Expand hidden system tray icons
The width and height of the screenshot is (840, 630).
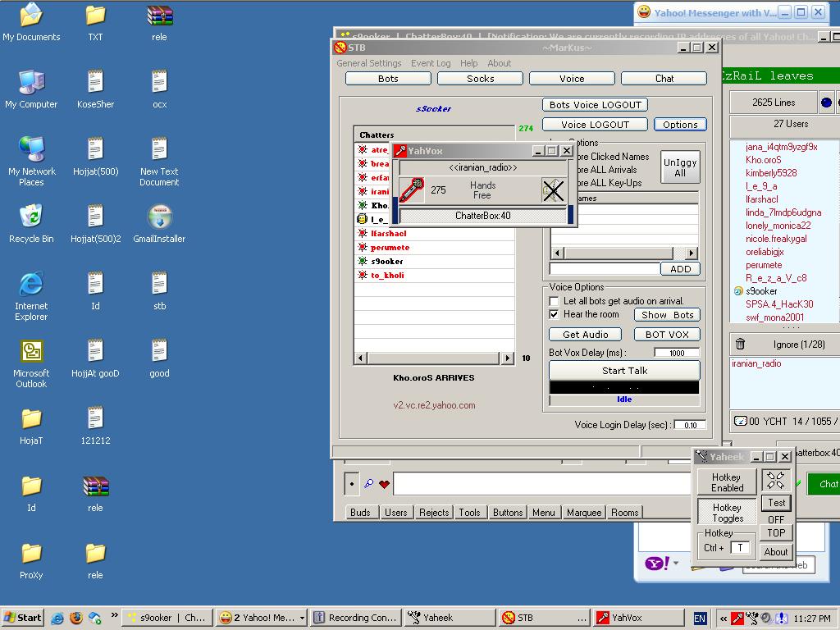coord(724,619)
